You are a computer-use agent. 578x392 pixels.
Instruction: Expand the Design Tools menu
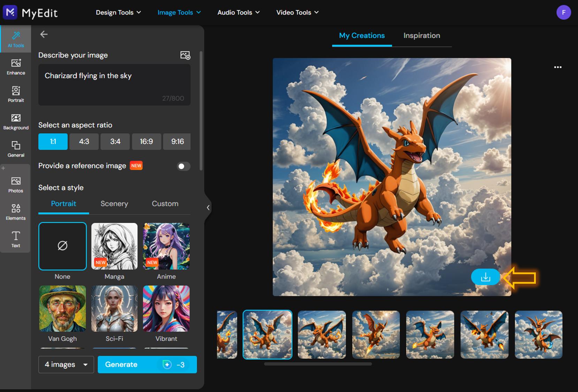[119, 13]
